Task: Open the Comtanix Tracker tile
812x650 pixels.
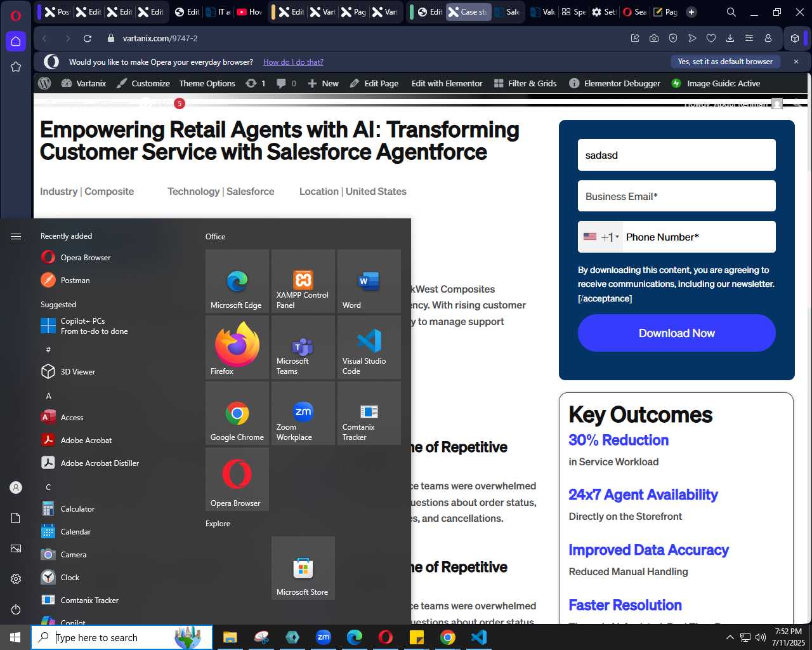Action: pyautogui.click(x=369, y=413)
